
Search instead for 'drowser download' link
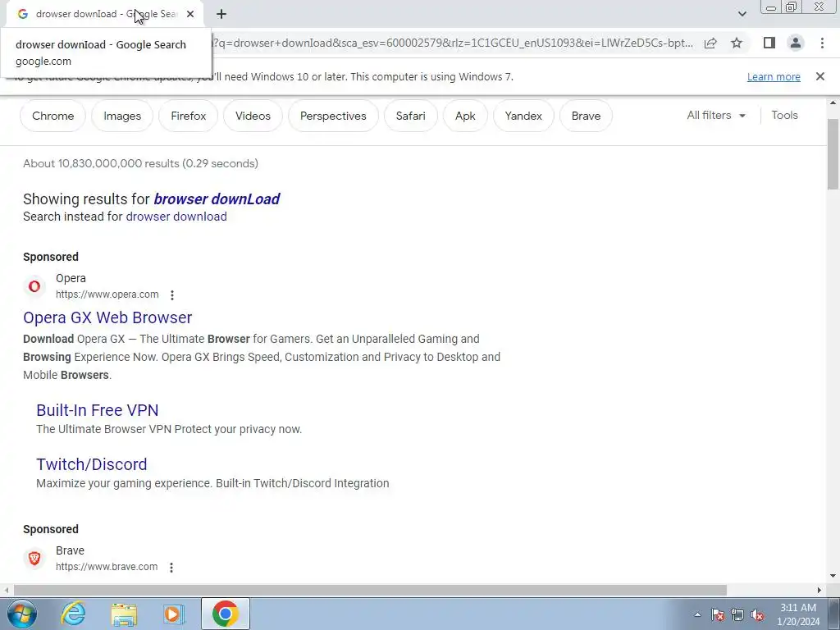click(176, 217)
